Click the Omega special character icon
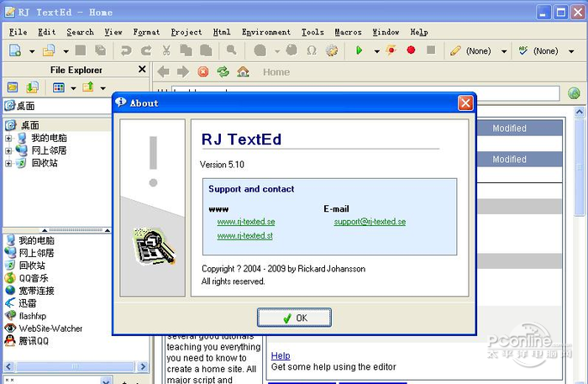Viewport: 588px width, 384px height. click(312, 50)
